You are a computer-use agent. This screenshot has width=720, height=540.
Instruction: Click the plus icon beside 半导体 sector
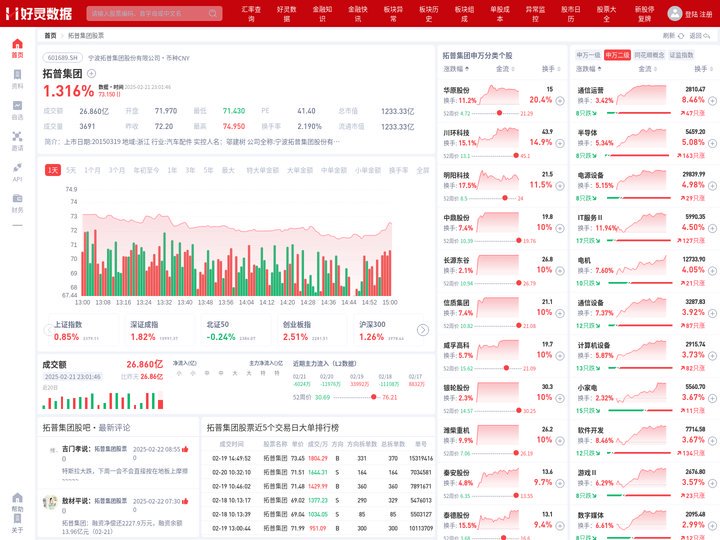pyautogui.click(x=712, y=143)
